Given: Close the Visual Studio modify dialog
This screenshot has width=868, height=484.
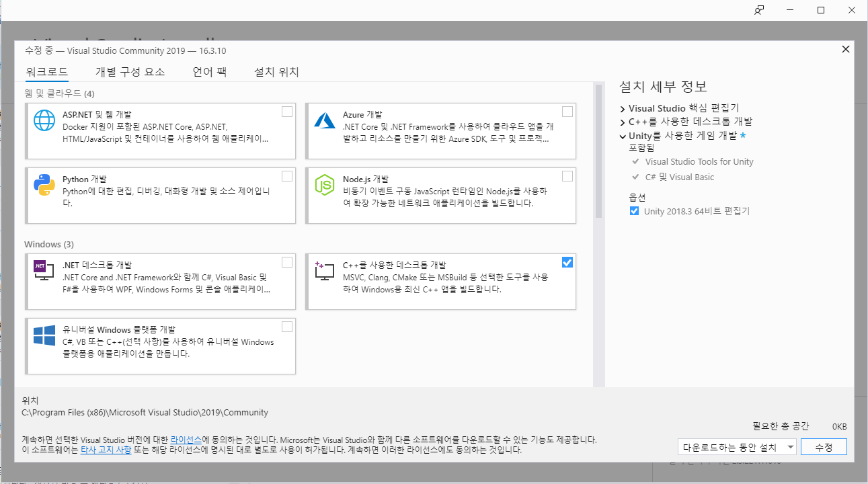Looking at the screenshot, I should pos(845,49).
